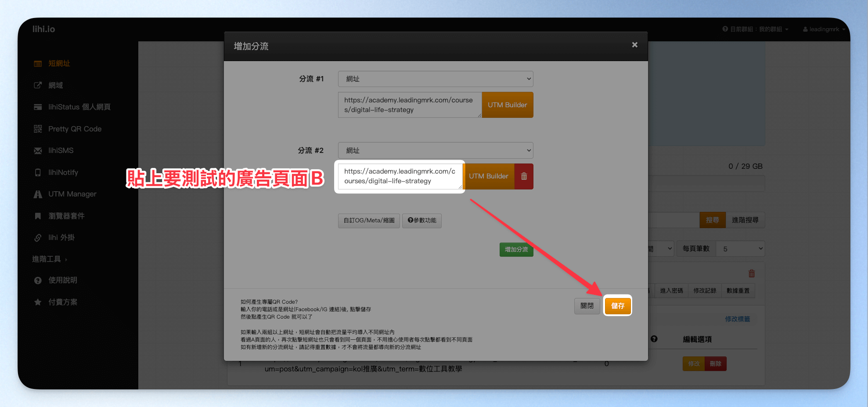Image resolution: width=868 pixels, height=407 pixels.
Task: Open 付費方案 star item in the sidebar
Action: [x=62, y=302]
